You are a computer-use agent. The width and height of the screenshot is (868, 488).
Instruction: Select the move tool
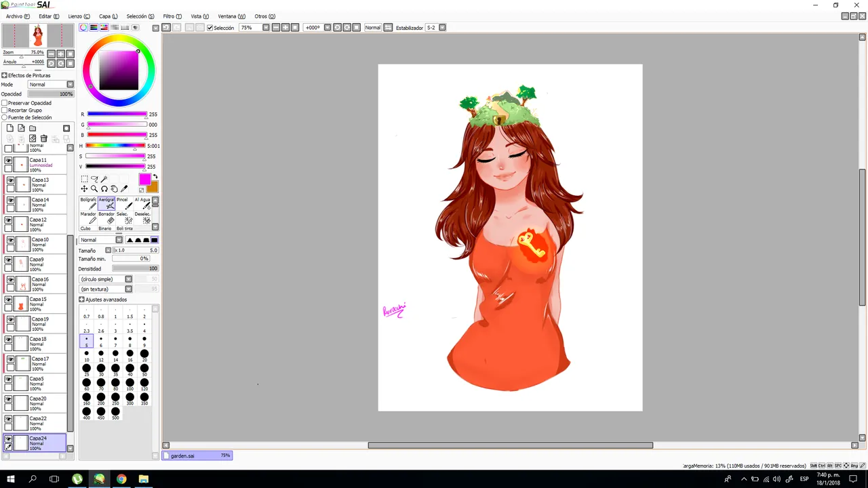coord(84,189)
